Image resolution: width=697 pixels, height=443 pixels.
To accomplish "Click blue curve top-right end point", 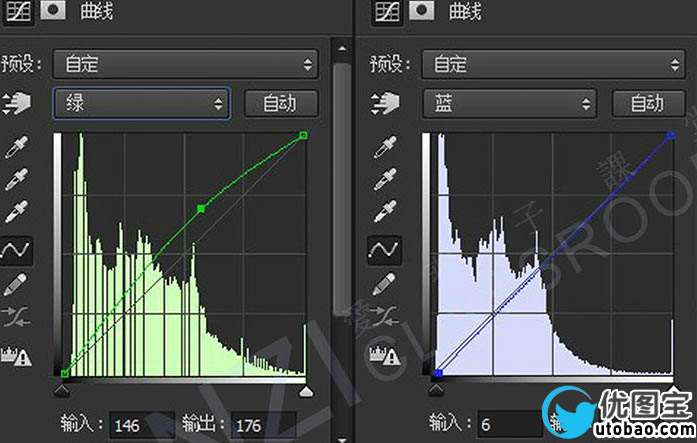I will coord(671,136).
